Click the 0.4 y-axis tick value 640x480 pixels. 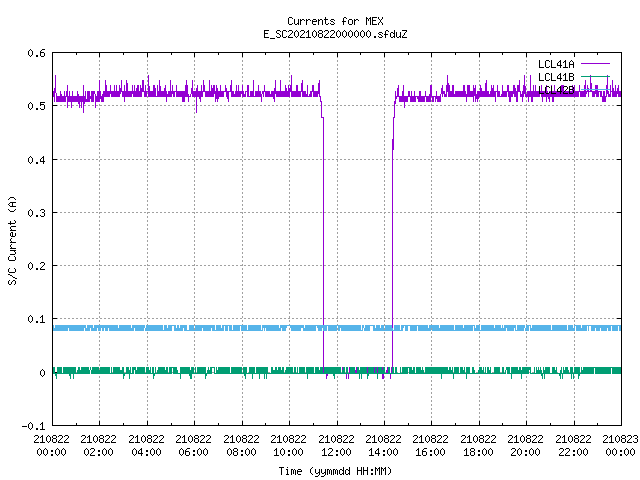36,160
